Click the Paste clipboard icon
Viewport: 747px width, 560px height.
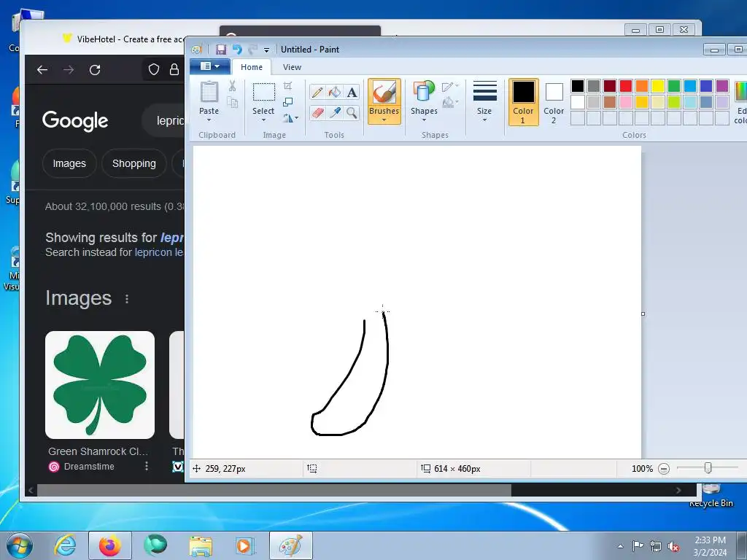[209, 93]
